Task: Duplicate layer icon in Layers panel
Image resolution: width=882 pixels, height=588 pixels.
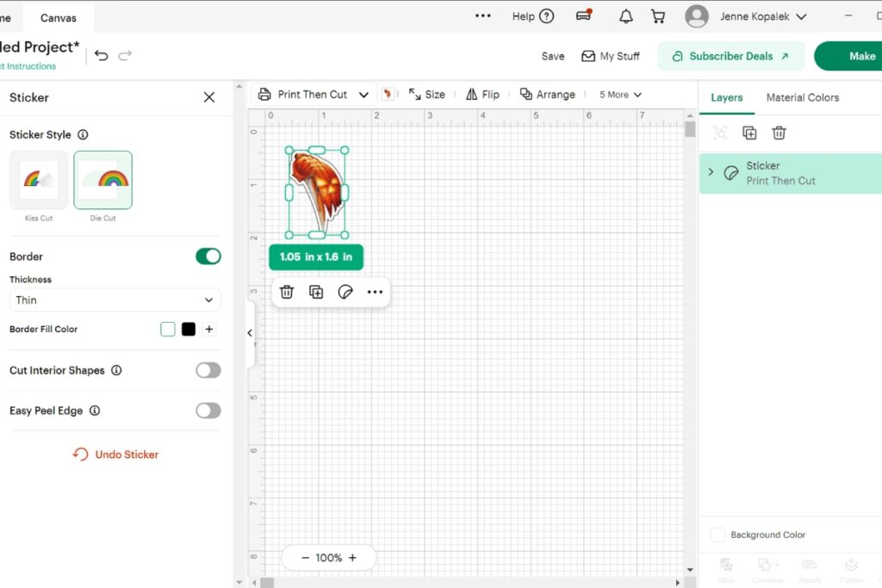Action: tap(749, 133)
